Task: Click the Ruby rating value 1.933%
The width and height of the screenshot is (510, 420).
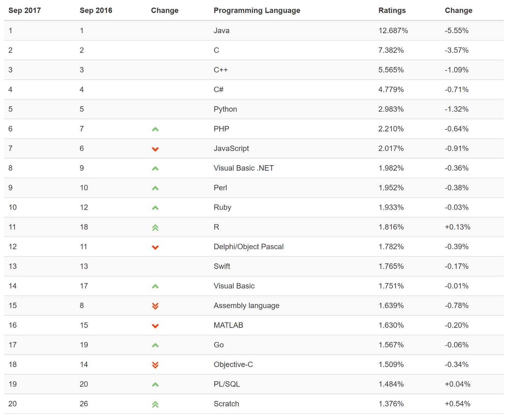Action: pyautogui.click(x=391, y=207)
